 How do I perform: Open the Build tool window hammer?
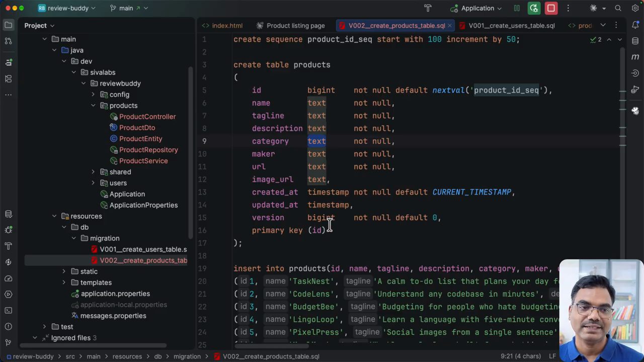click(8, 246)
